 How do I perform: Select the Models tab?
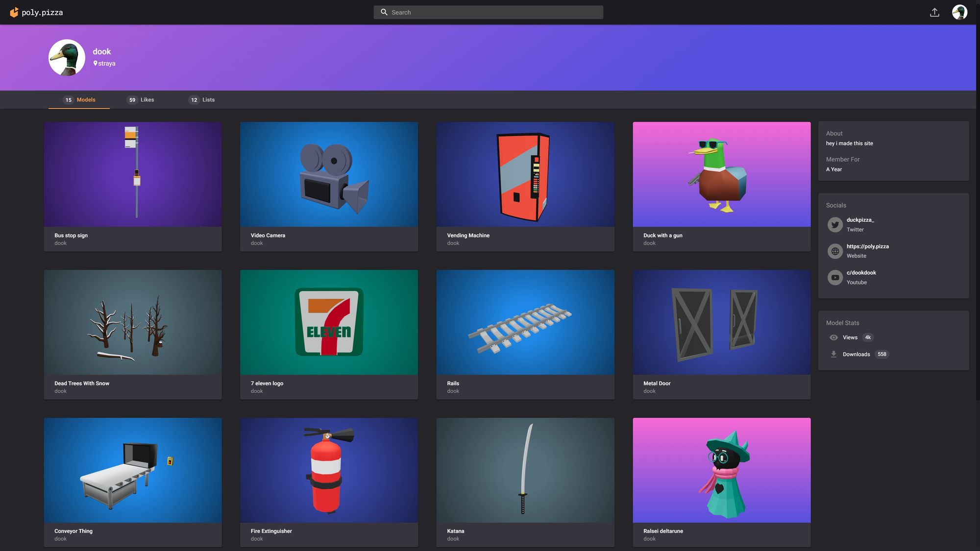click(79, 100)
